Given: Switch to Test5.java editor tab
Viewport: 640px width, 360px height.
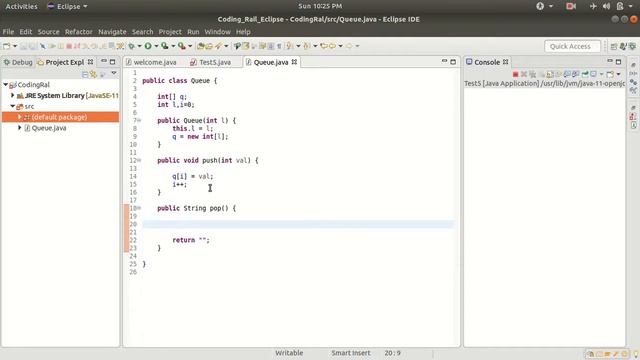Looking at the screenshot, I should pyautogui.click(x=211, y=62).
